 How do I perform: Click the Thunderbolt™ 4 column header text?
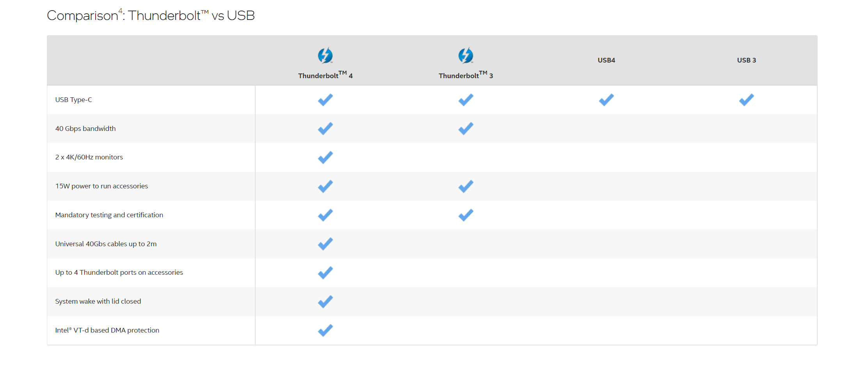(x=325, y=75)
